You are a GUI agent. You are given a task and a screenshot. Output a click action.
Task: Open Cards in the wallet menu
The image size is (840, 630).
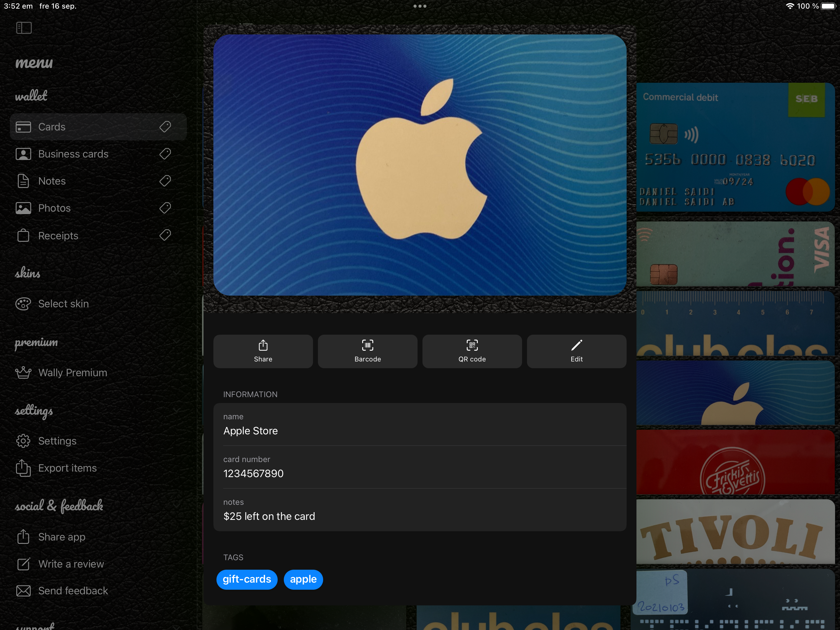click(x=98, y=127)
